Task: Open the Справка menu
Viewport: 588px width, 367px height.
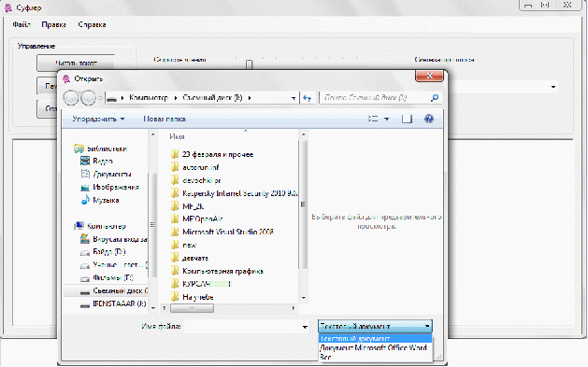Action: (x=92, y=24)
